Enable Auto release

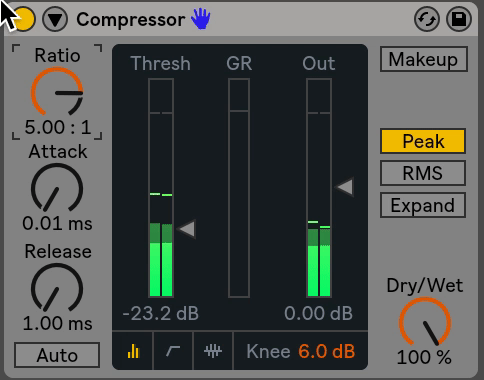pos(57,355)
